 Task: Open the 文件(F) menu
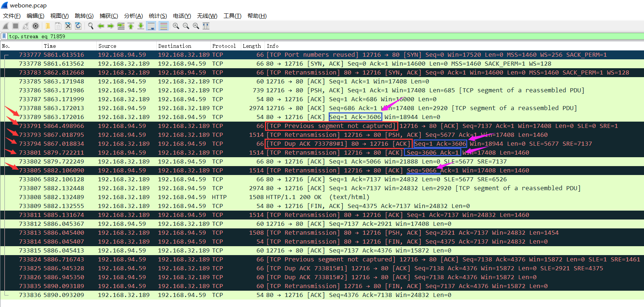11,16
